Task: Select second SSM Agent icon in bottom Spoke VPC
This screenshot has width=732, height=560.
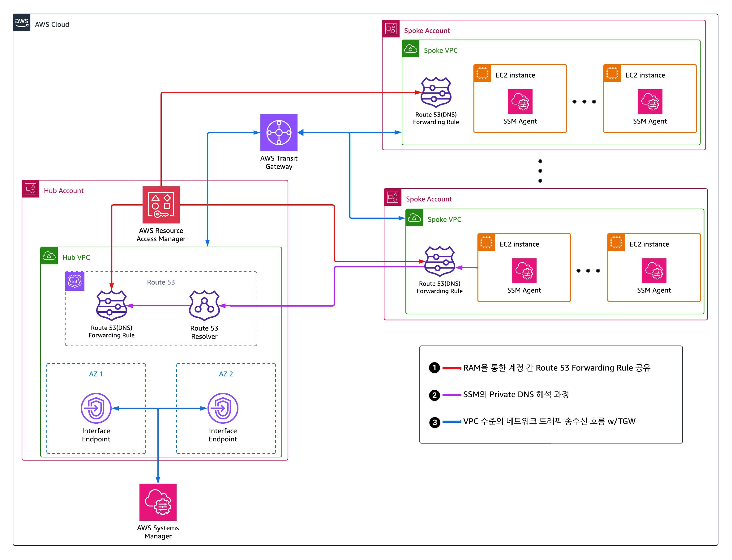Action: (x=654, y=271)
